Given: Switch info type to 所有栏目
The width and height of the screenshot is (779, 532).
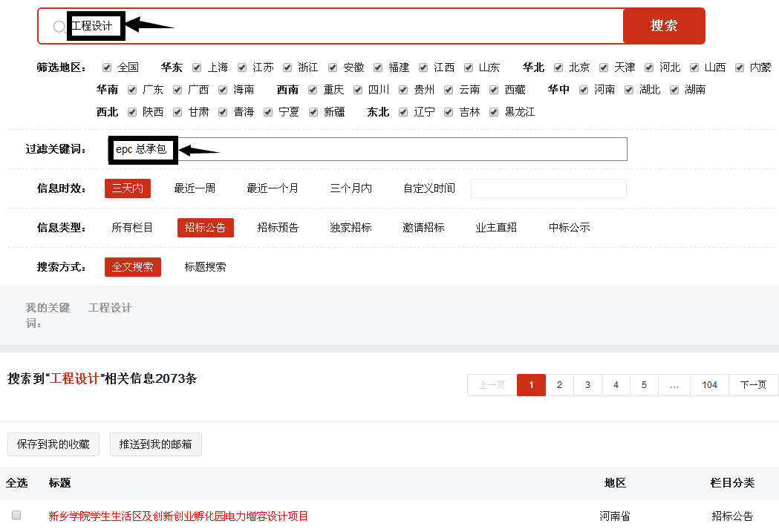Looking at the screenshot, I should pos(132,228).
